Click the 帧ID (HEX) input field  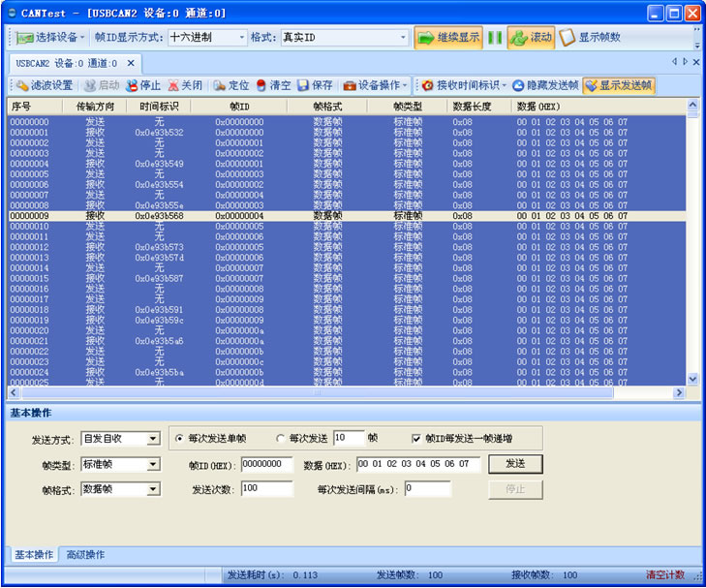click(266, 464)
